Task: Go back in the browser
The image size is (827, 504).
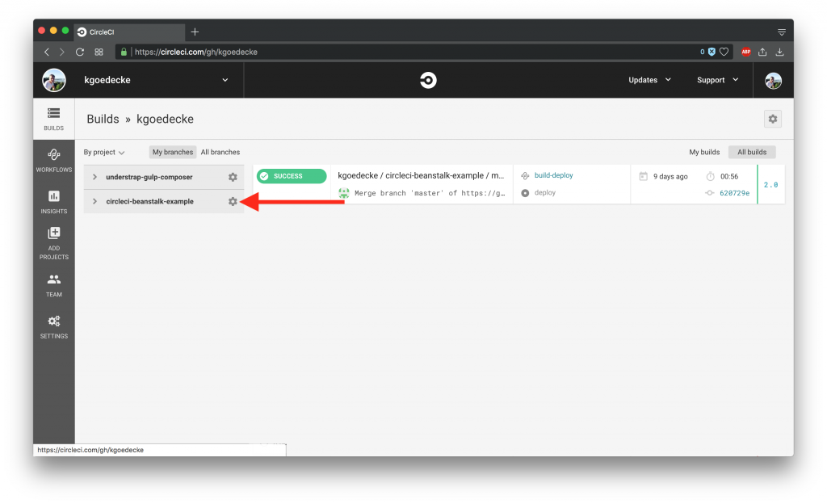Action: [47, 52]
